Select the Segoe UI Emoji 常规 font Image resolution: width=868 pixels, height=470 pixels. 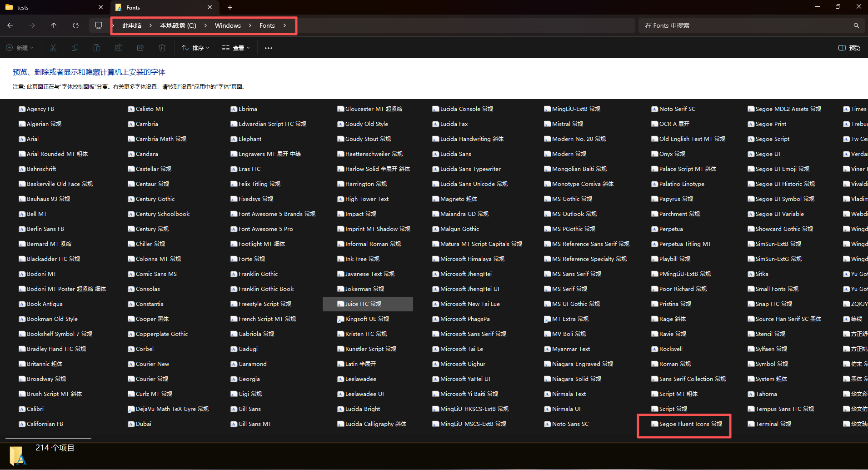point(778,169)
